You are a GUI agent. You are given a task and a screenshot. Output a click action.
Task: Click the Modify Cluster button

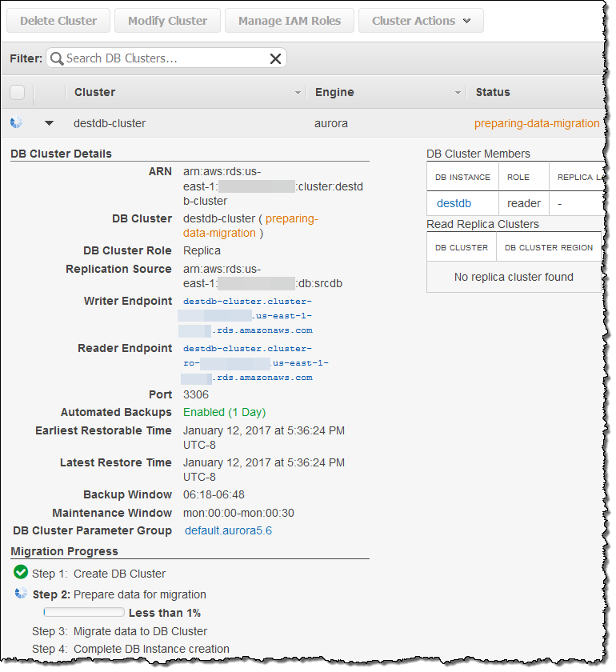167,21
